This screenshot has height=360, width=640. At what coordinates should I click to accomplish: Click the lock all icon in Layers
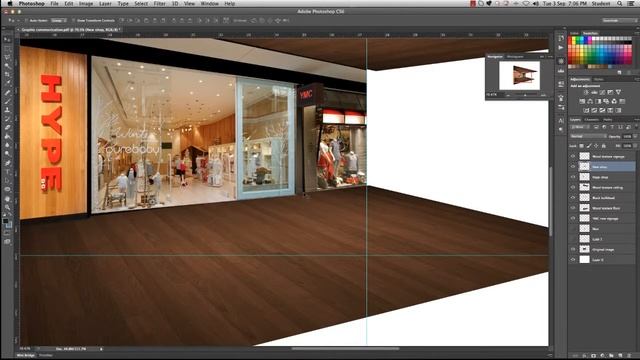604,146
